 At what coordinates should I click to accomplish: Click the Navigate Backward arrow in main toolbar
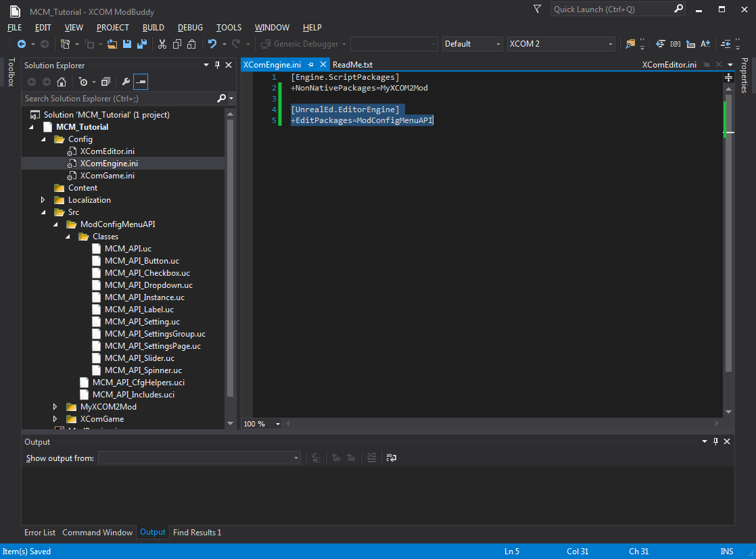coord(21,44)
